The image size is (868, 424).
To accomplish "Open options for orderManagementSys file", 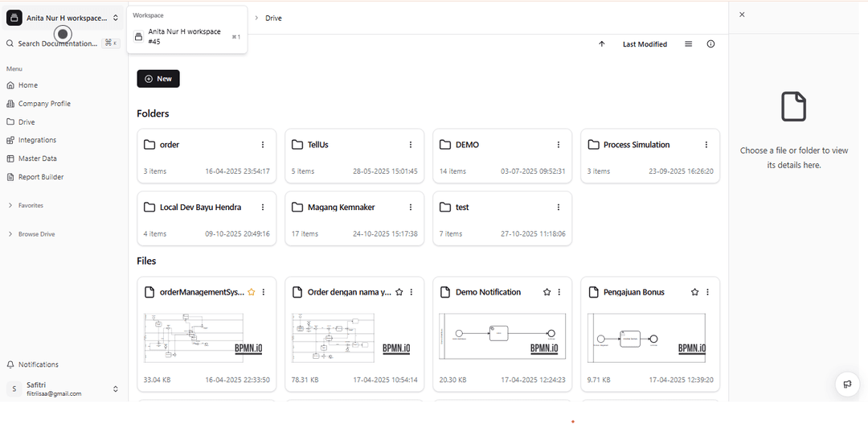I will pyautogui.click(x=264, y=292).
